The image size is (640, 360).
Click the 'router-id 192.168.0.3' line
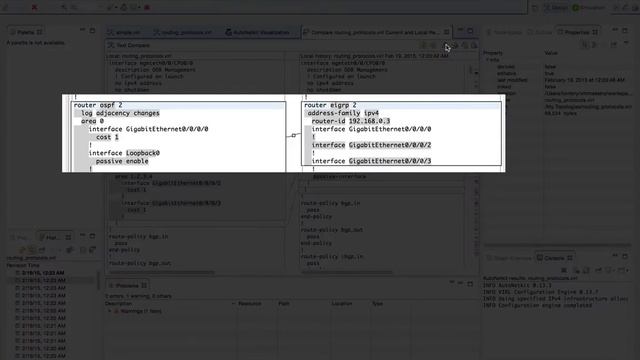(x=351, y=121)
